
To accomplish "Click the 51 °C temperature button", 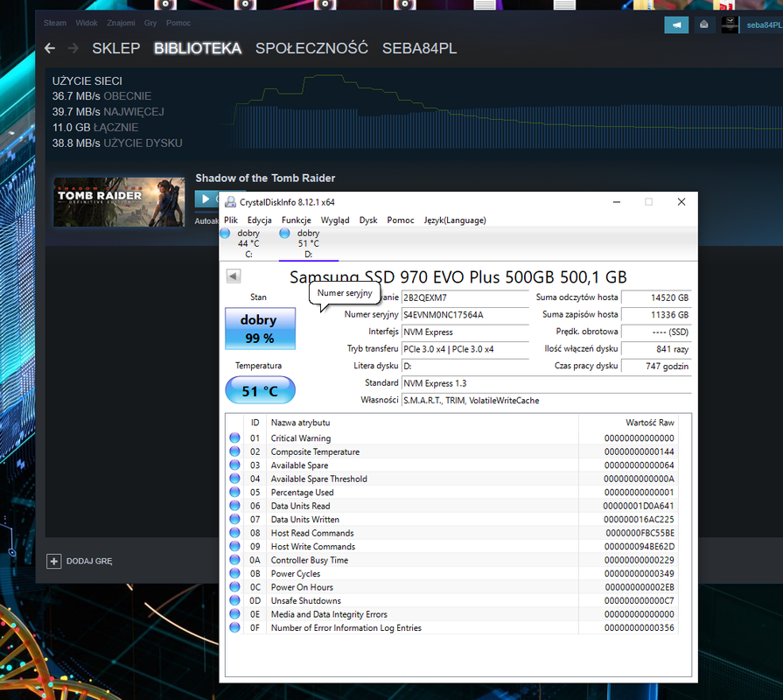I will 260,390.
